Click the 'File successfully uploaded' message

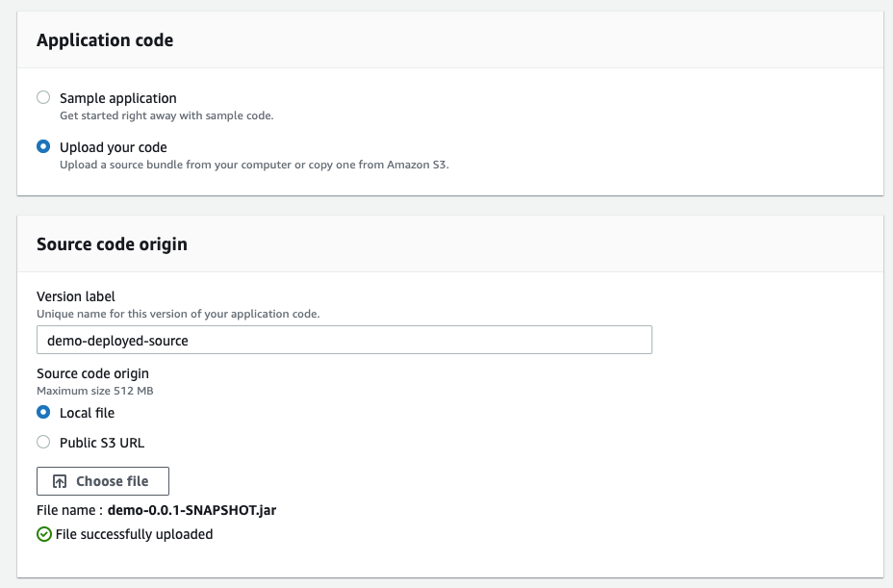tap(134, 534)
